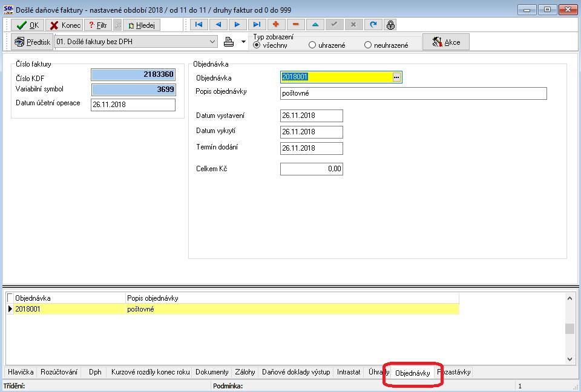Click grid scrollbar up arrow
The width and height of the screenshot is (581, 392).
(x=570, y=298)
